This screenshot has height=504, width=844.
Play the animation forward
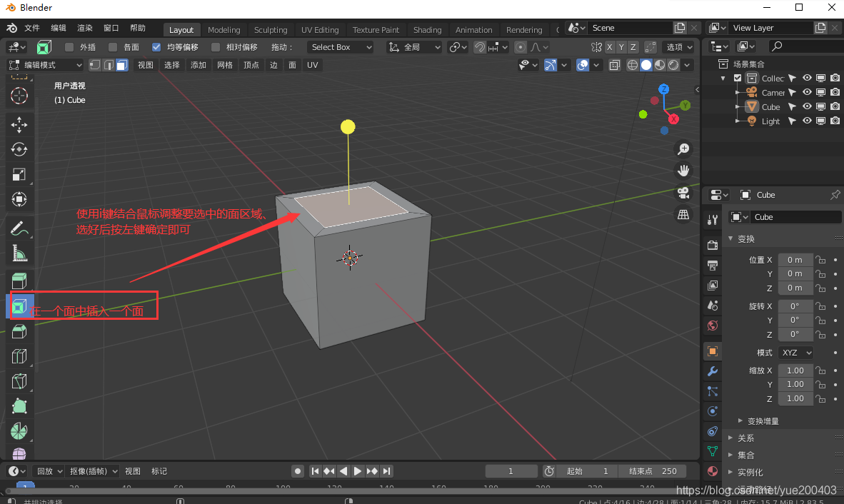point(358,471)
